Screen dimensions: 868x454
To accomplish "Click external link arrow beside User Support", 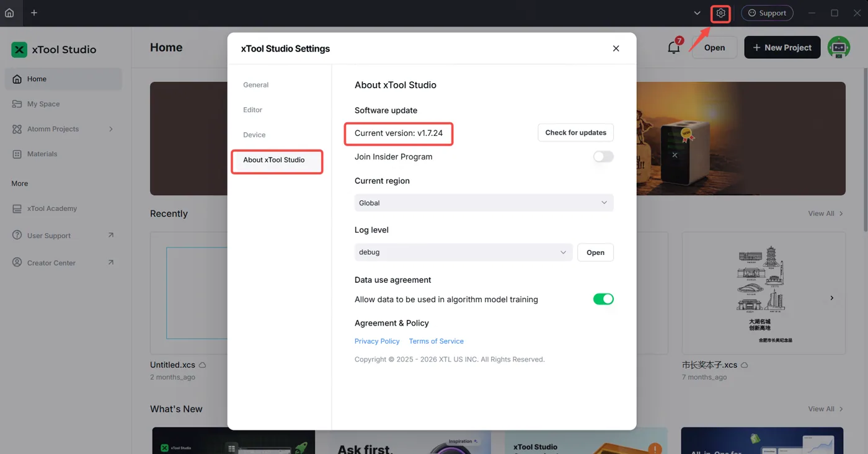I will tap(111, 235).
